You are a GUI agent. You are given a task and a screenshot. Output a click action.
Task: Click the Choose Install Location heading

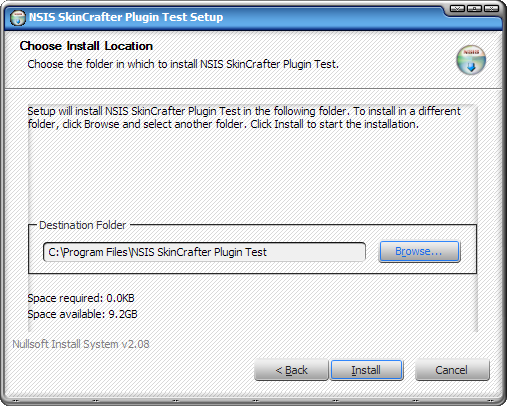86,46
